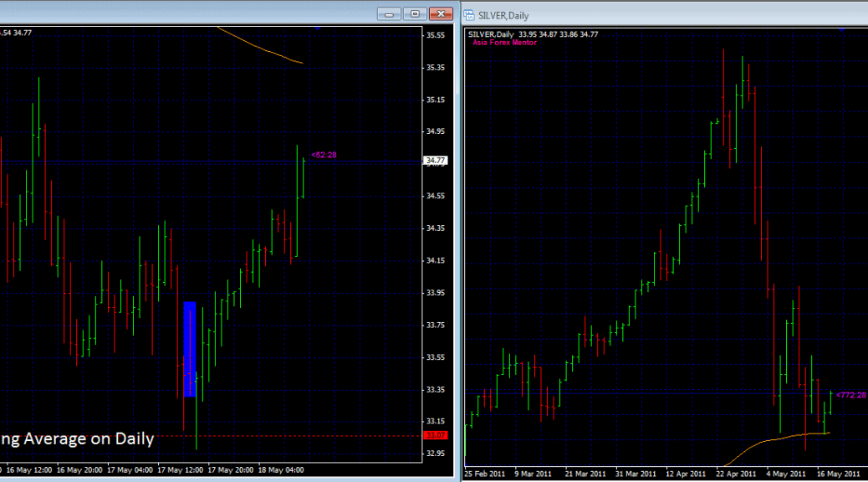Click the 35.35 price axis label
Viewport: 868px width, 482px height.
[x=435, y=68]
